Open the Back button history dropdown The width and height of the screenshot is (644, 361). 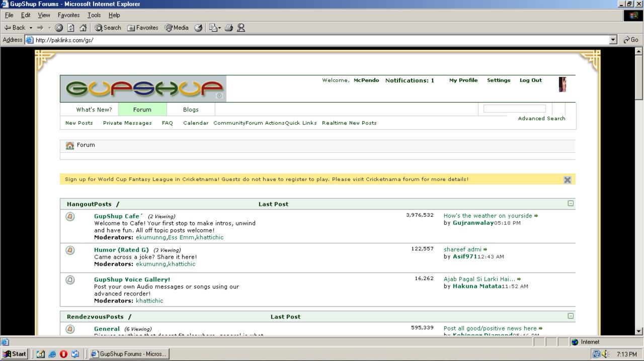point(31,28)
